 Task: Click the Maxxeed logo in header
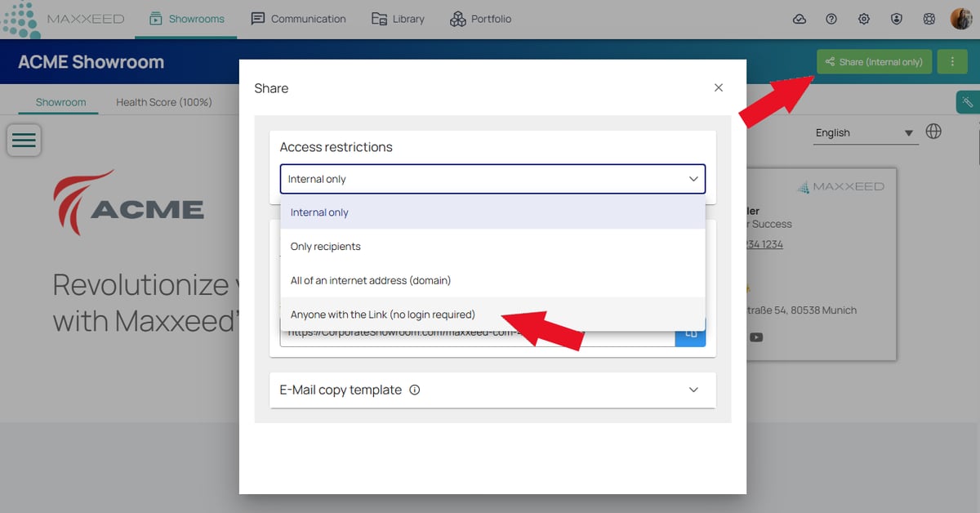[64, 19]
